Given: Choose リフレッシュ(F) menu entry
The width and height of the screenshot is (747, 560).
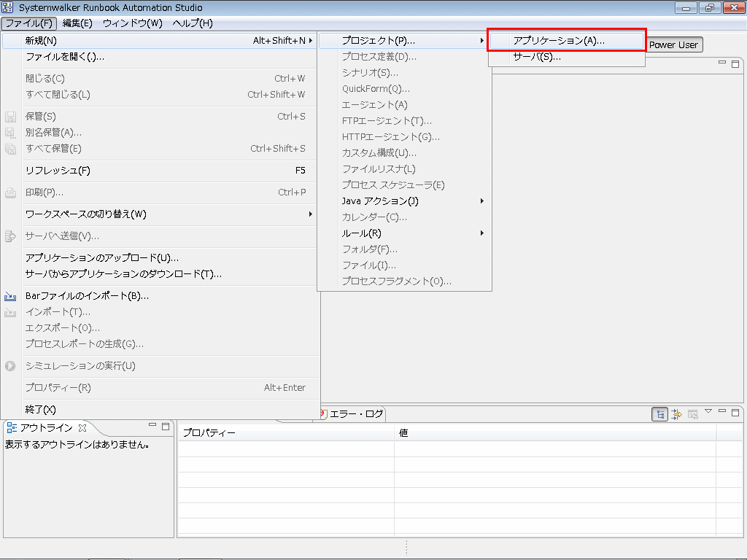Looking at the screenshot, I should (x=160, y=171).
